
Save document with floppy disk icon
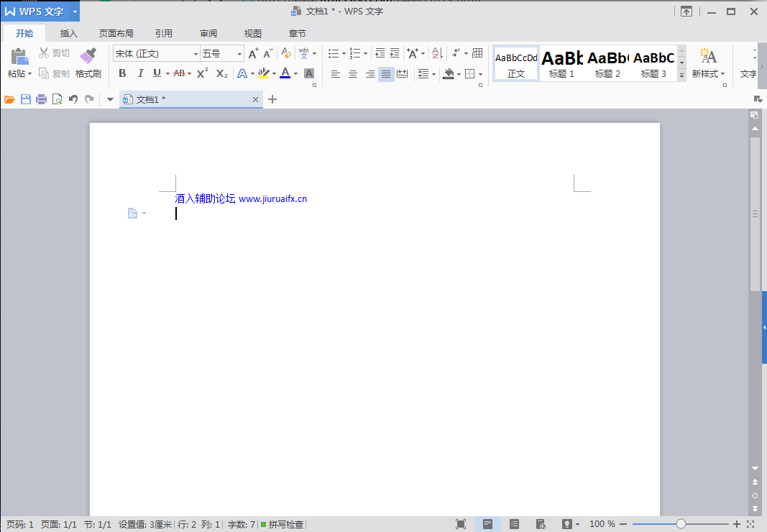click(x=26, y=99)
